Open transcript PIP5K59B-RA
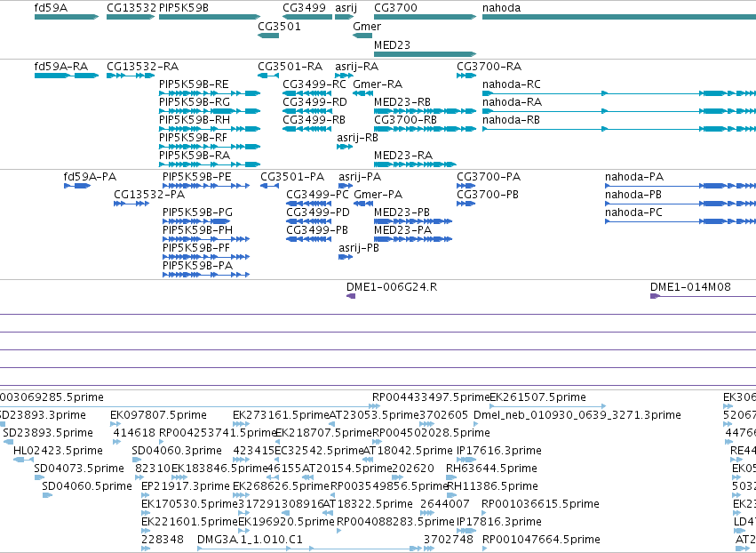Viewport: 756px width, 553px height. (x=210, y=164)
